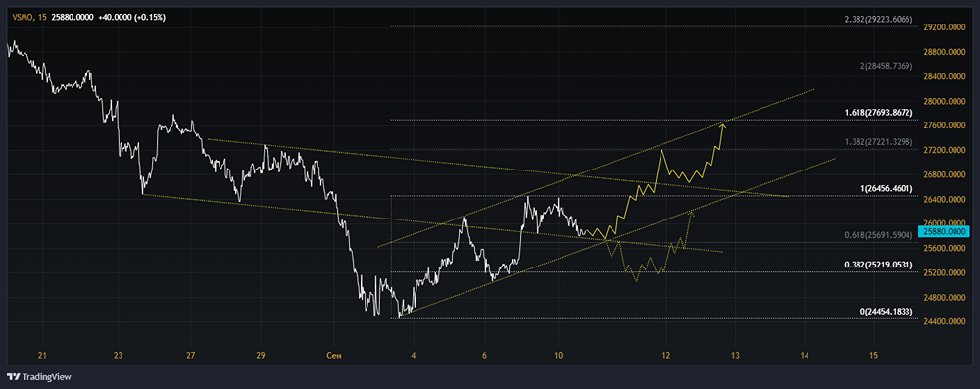Click date 27 on the time axis

point(191,356)
